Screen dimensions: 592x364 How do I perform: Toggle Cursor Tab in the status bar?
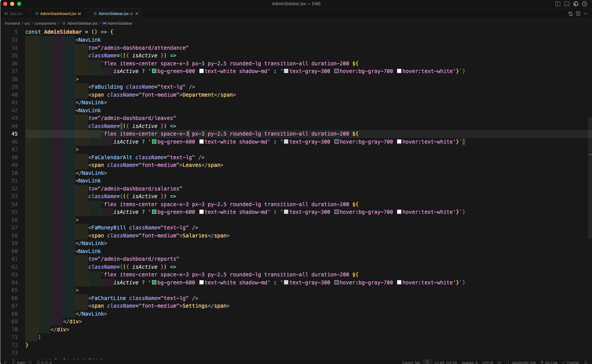[x=411, y=362]
